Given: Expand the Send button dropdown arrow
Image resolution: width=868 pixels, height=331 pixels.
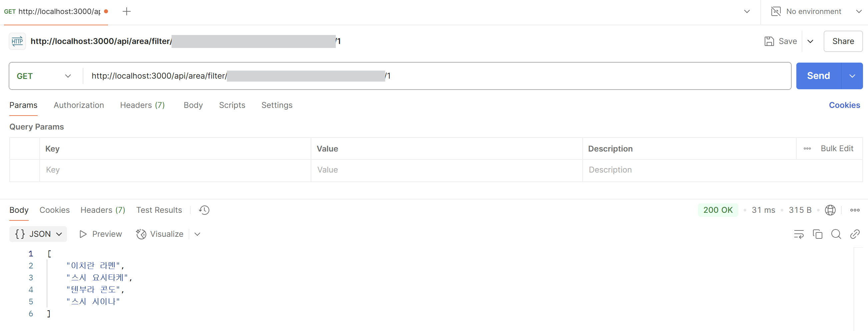Looking at the screenshot, I should click(852, 76).
